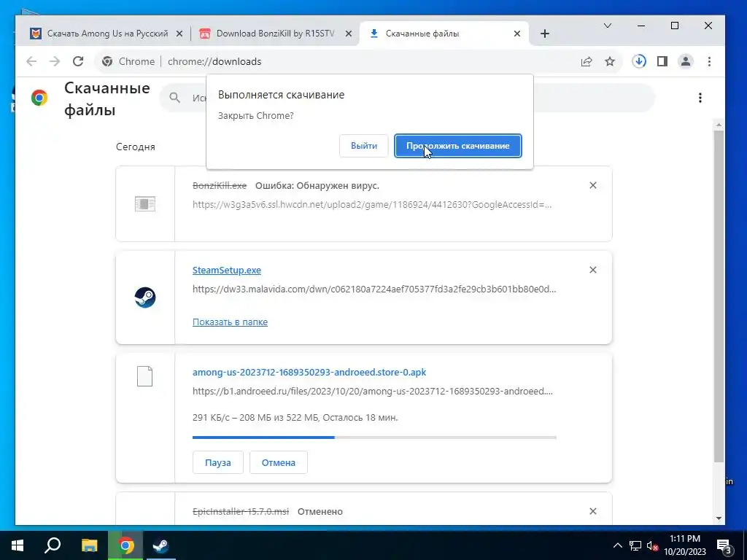
Task: Click the network tray icon
Action: 635,545
